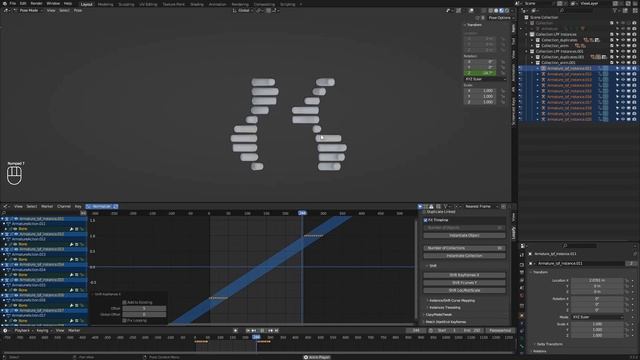This screenshot has height=360, width=640.
Task: Switch to the Layout workspace tab
Action: pos(87,4)
